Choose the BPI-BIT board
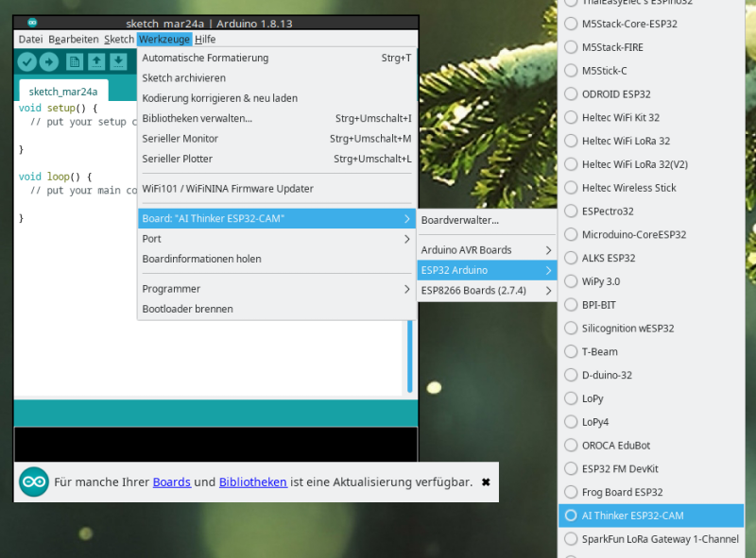Viewport: 756px width, 558px height. [x=651, y=305]
